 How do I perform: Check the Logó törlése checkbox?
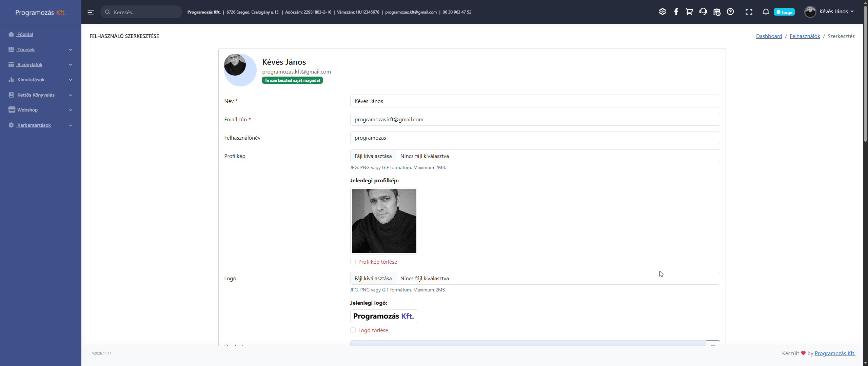tap(353, 330)
